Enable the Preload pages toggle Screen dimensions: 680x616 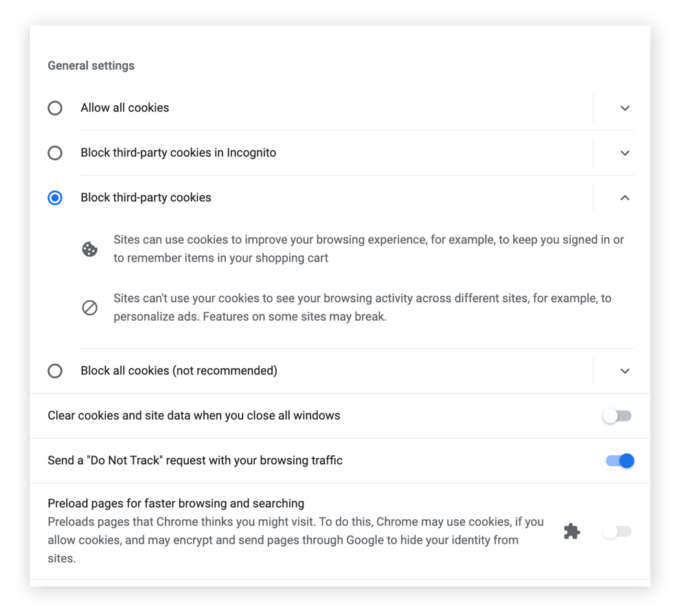616,531
